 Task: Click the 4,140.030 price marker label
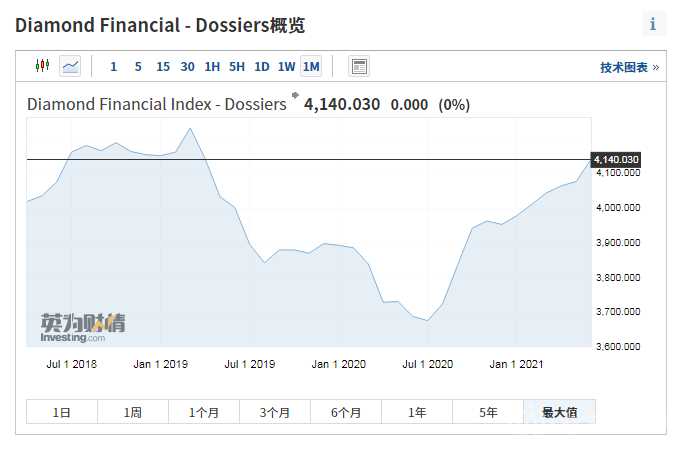tap(616, 160)
